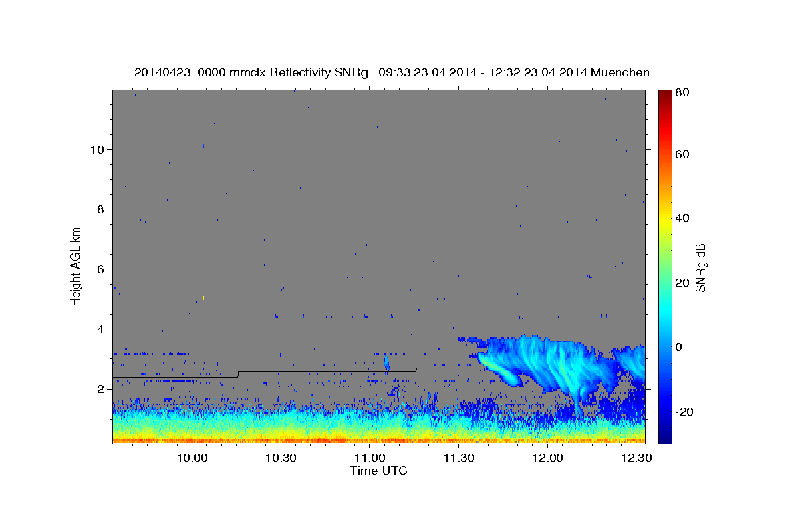Click the plot title starting 20140423_0000.mmclx

(x=392, y=72)
